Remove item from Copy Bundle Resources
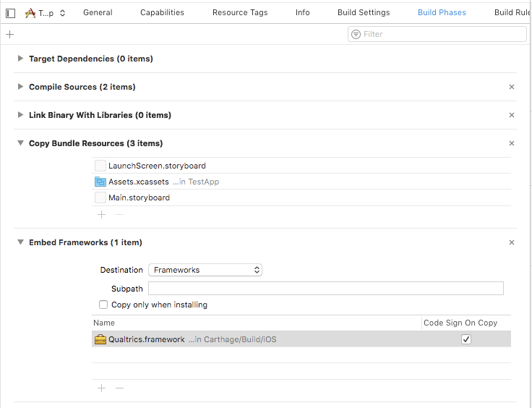Screen dimensions: 532x408 point(119,215)
